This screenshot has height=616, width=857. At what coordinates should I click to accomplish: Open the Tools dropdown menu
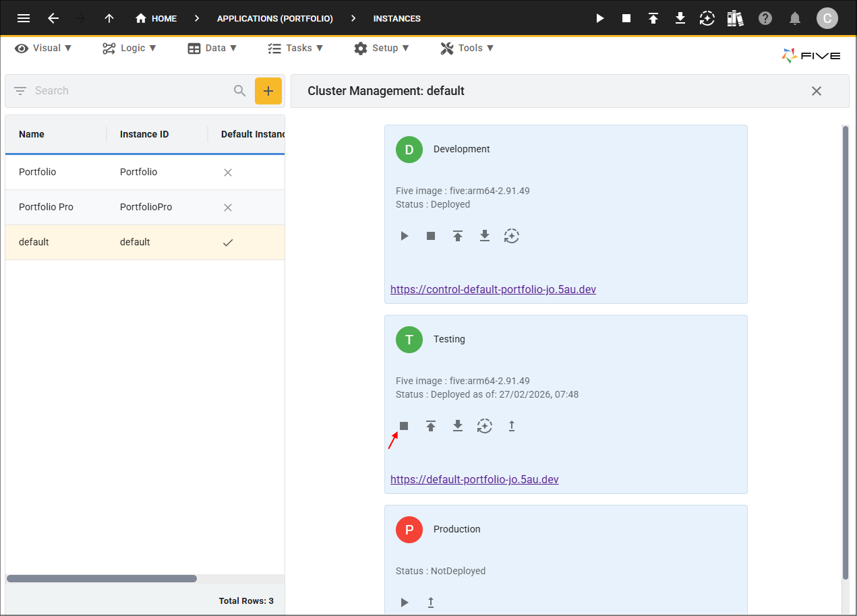467,48
